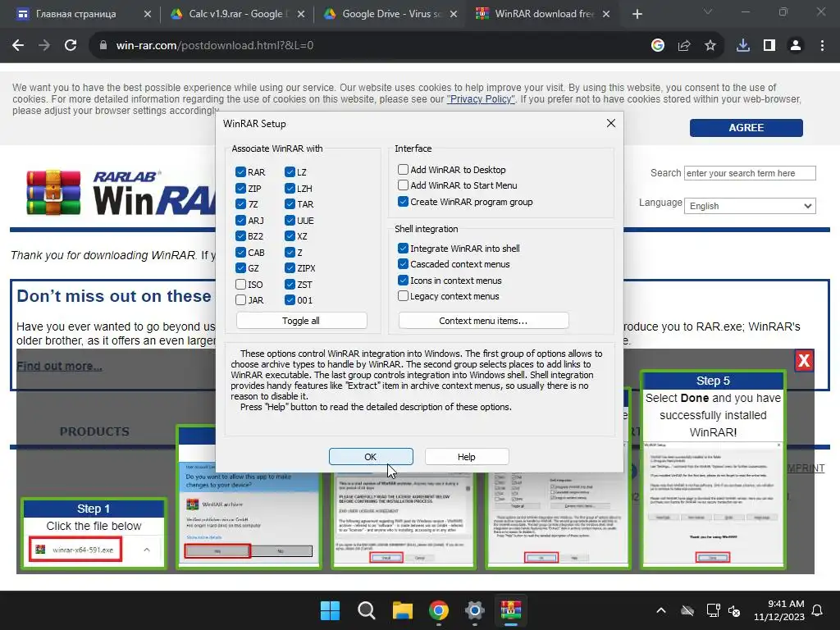Uncheck TAR file association

290,204
